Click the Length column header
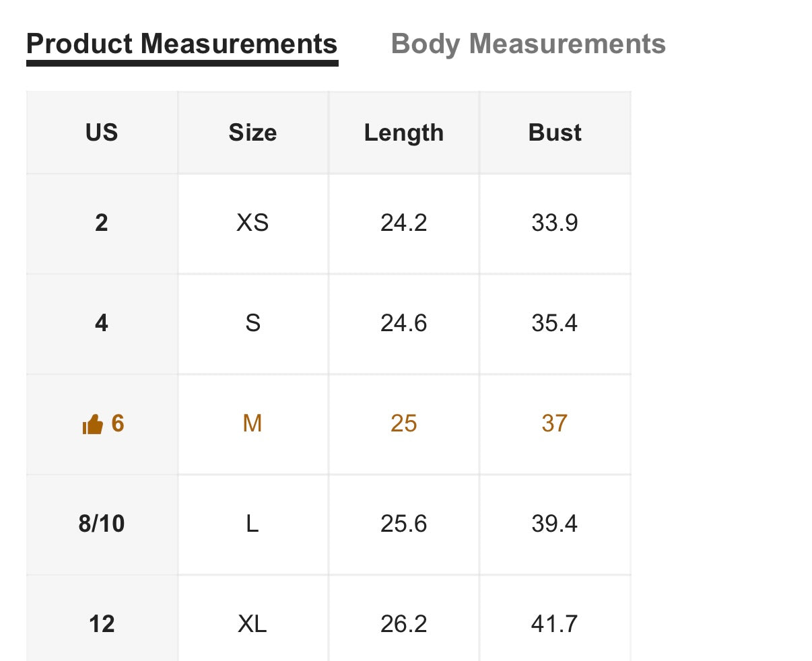812x661 pixels. (x=404, y=133)
